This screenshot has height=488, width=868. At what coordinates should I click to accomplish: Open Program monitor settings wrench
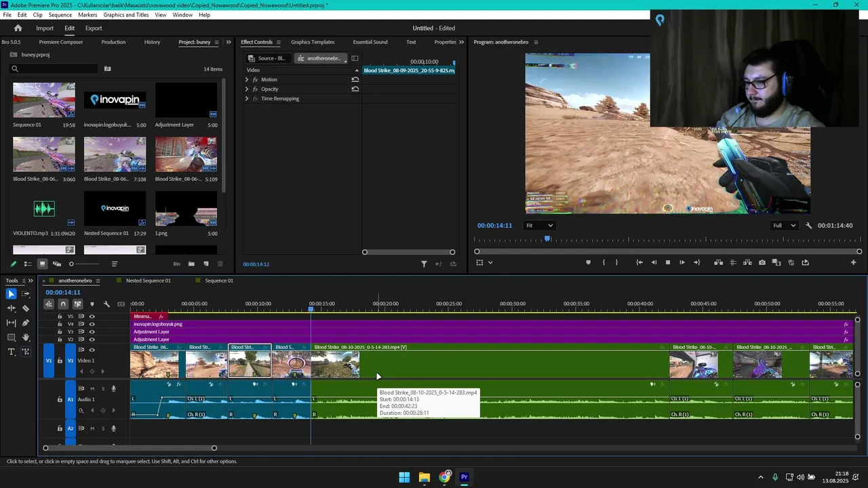tap(808, 226)
